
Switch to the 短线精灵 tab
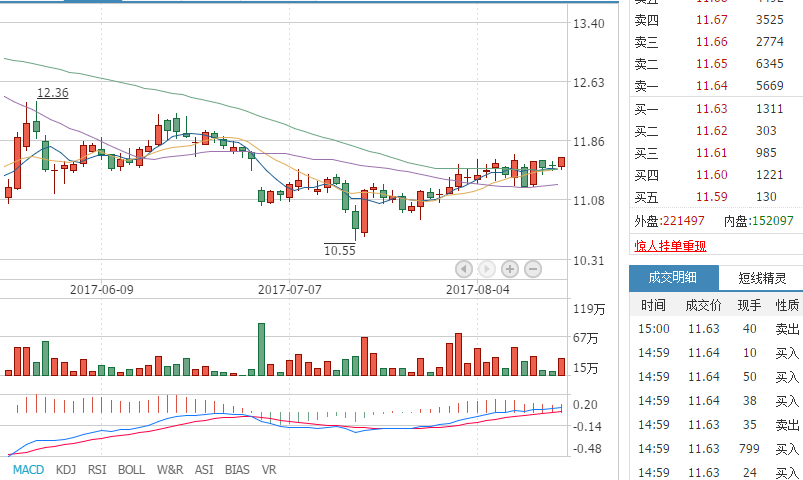pyautogui.click(x=762, y=278)
